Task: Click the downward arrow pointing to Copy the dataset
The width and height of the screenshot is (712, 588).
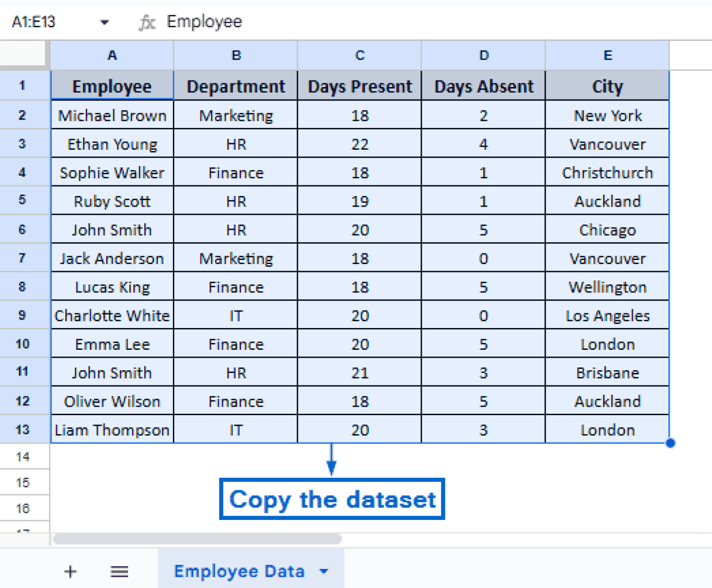Action: 331,463
